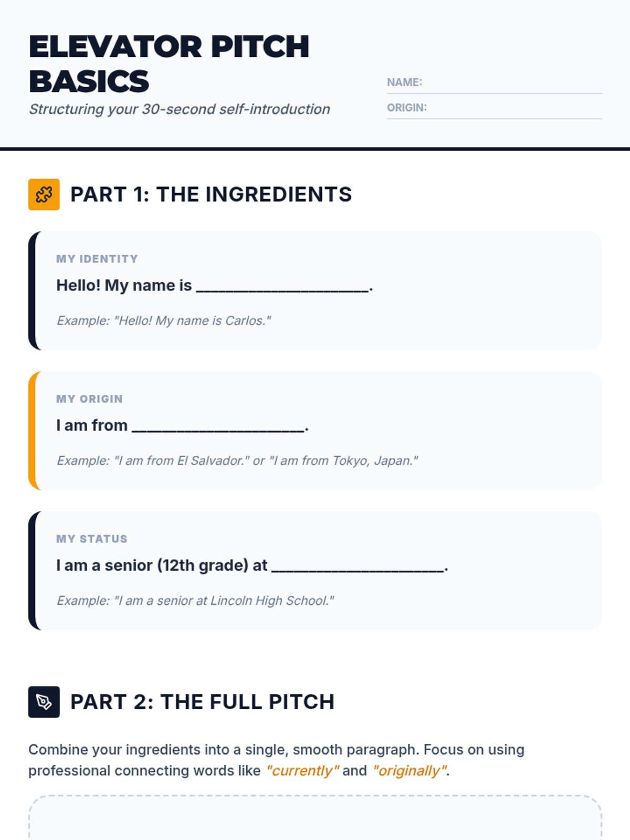Click the blank after "My name is"
Viewport: 630px width, 840px height.
pyautogui.click(x=282, y=286)
